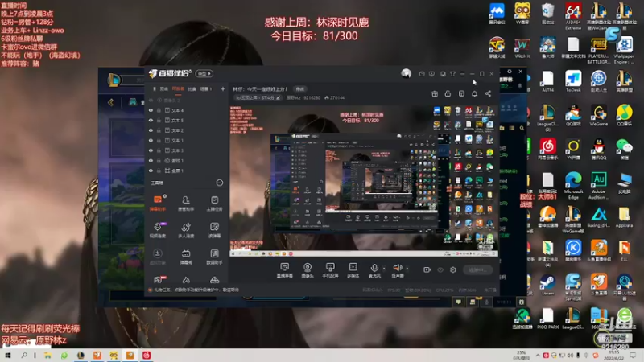Viewport: 644px width, 362px height.
Task: Switch to the 可爱多 scene tab
Action: coord(178,88)
